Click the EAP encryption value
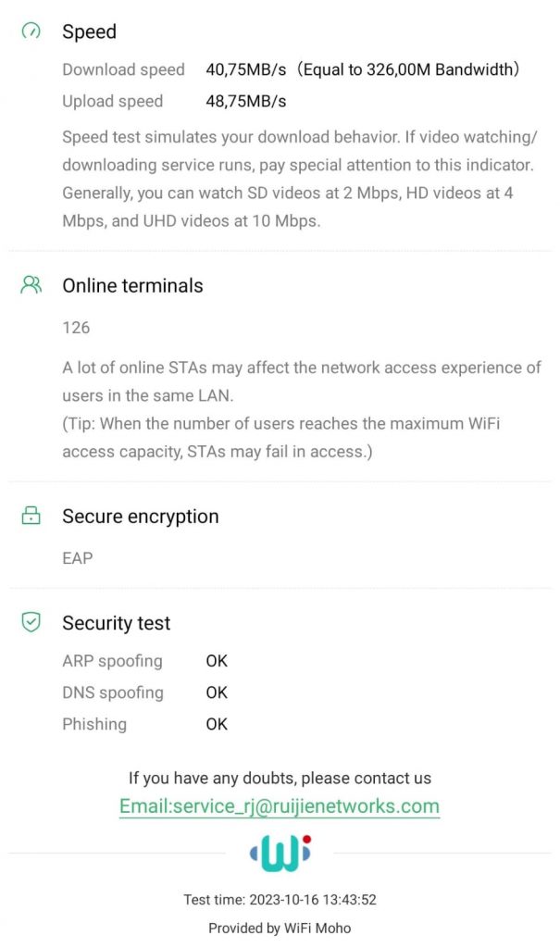560x948 pixels. point(78,558)
